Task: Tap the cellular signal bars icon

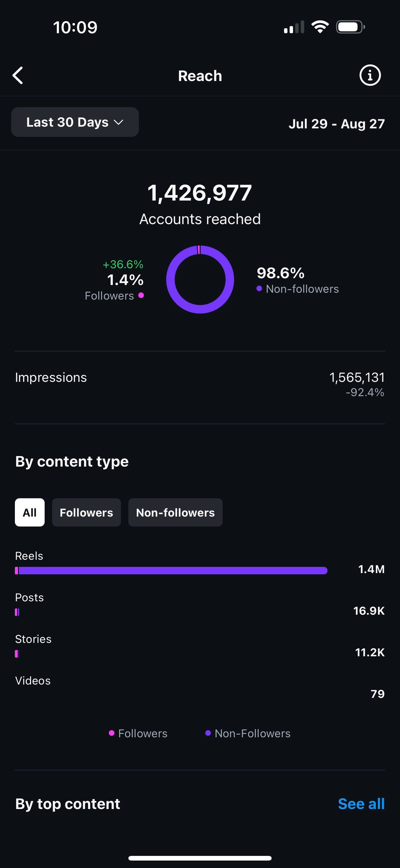Action: 294,27
